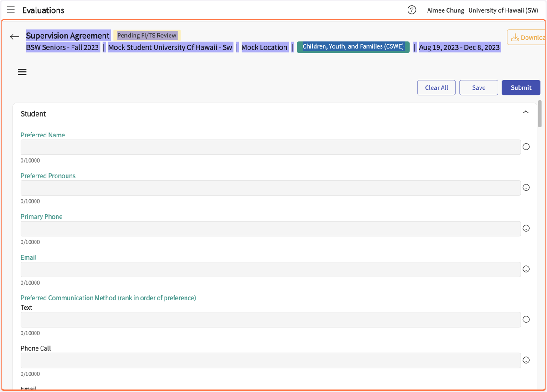Click the BSW Seniors - Fall 2023 text
The image size is (547, 392).
pos(62,47)
